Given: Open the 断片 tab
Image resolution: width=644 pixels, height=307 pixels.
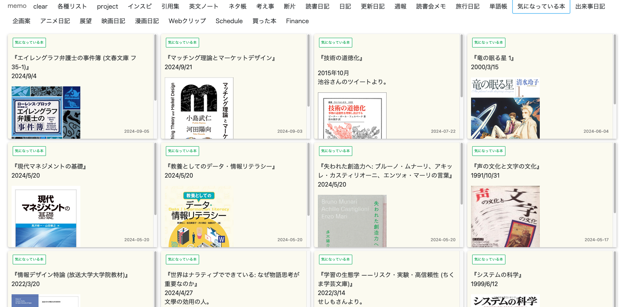Looking at the screenshot, I should coord(290,6).
